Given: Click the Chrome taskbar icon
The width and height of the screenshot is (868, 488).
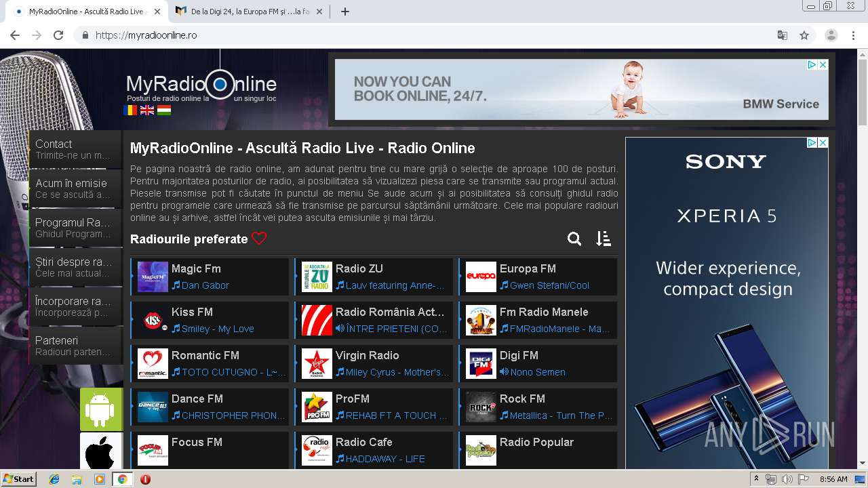Looking at the screenshot, I should 122,479.
